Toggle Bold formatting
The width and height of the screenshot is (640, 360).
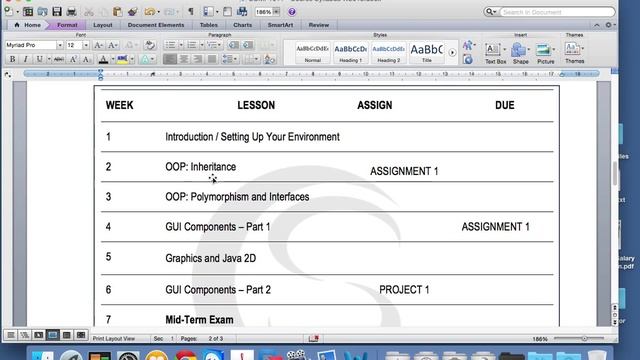(12, 60)
